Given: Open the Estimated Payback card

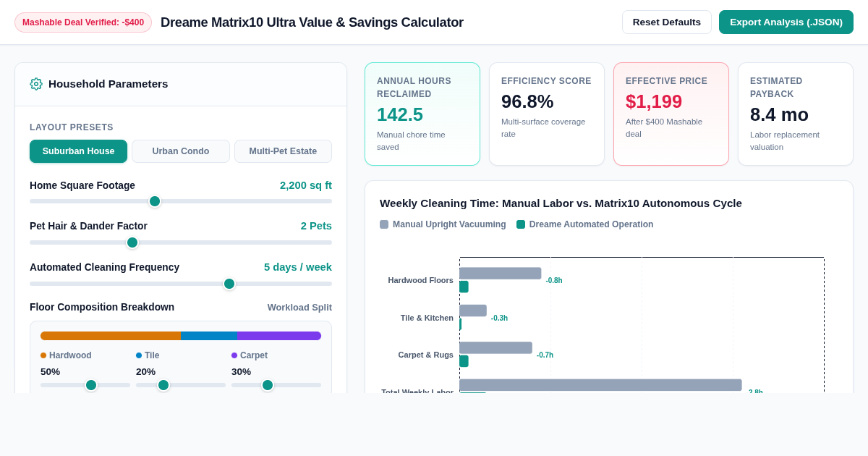Looking at the screenshot, I should click(796, 114).
